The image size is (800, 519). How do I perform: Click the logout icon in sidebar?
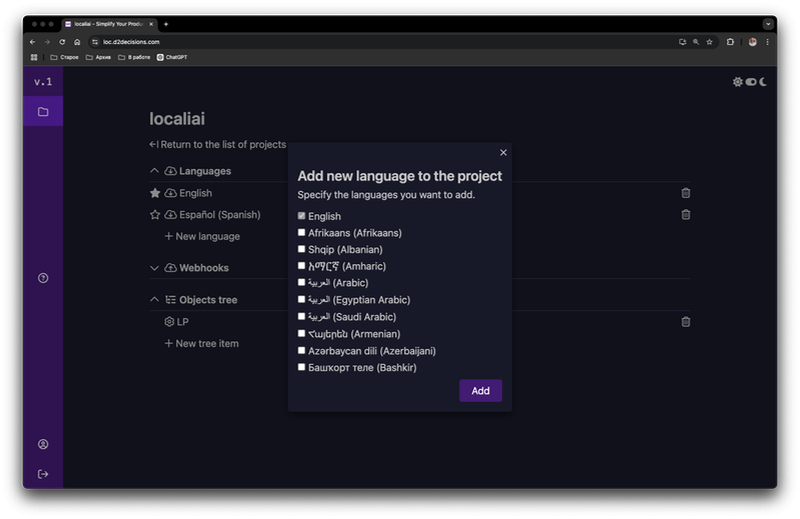[43, 474]
